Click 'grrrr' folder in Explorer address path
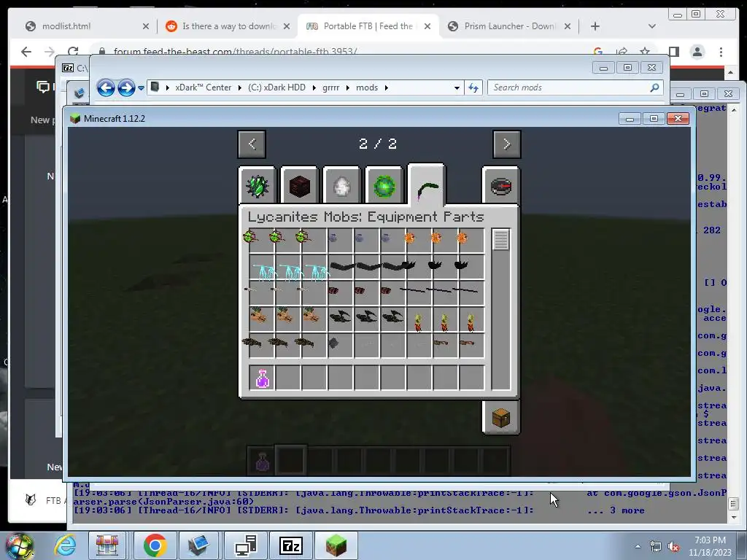This screenshot has height=560, width=747. [330, 87]
